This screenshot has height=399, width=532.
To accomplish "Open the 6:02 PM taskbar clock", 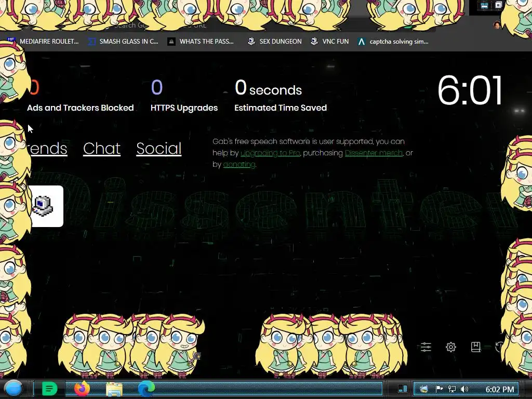I will tap(500, 389).
